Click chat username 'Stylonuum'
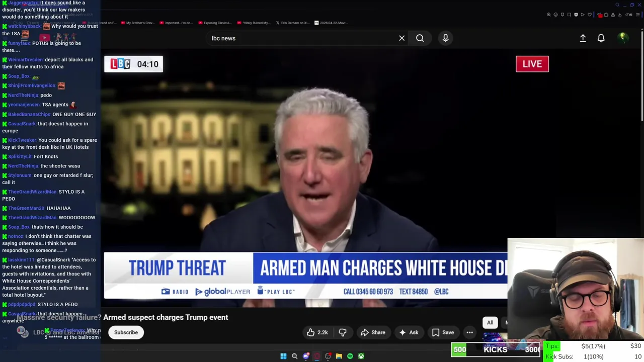 click(20, 175)
